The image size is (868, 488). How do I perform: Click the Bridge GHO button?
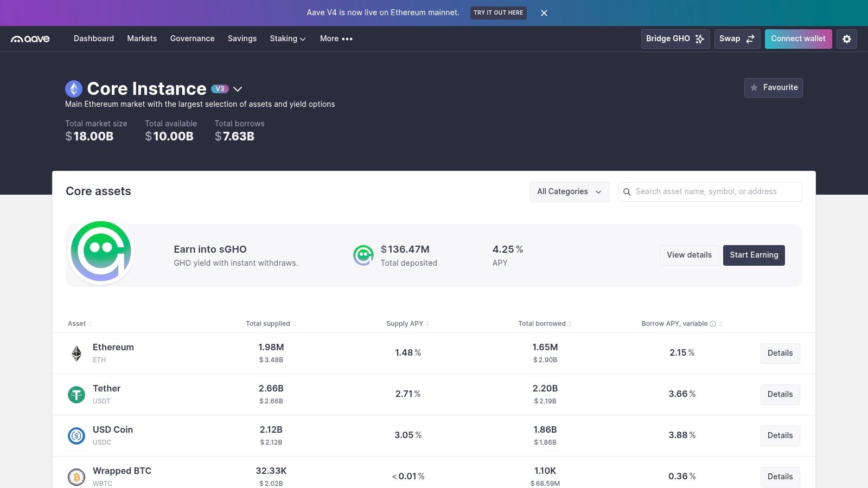[x=675, y=39]
